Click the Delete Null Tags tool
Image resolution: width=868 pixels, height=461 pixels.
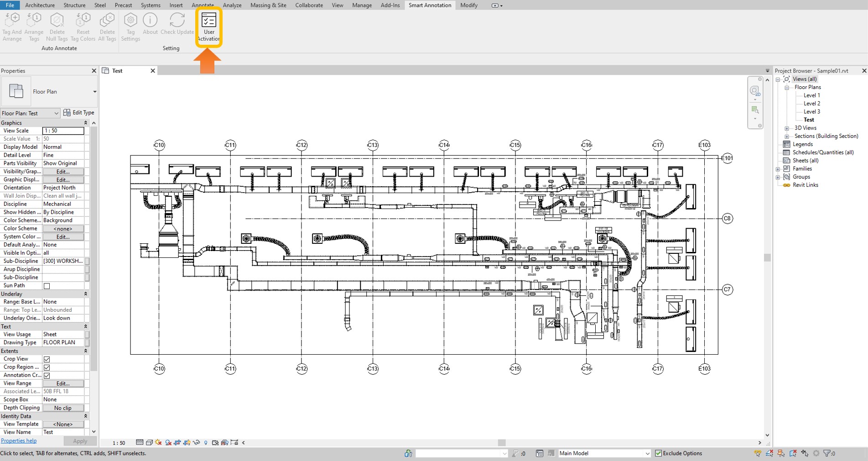click(x=57, y=27)
